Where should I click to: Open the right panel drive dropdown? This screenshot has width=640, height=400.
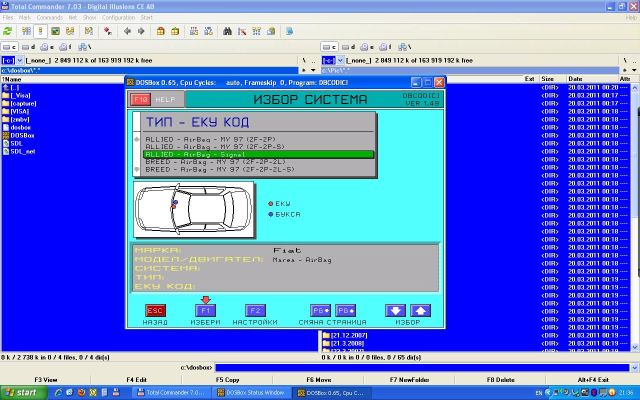pos(331,60)
